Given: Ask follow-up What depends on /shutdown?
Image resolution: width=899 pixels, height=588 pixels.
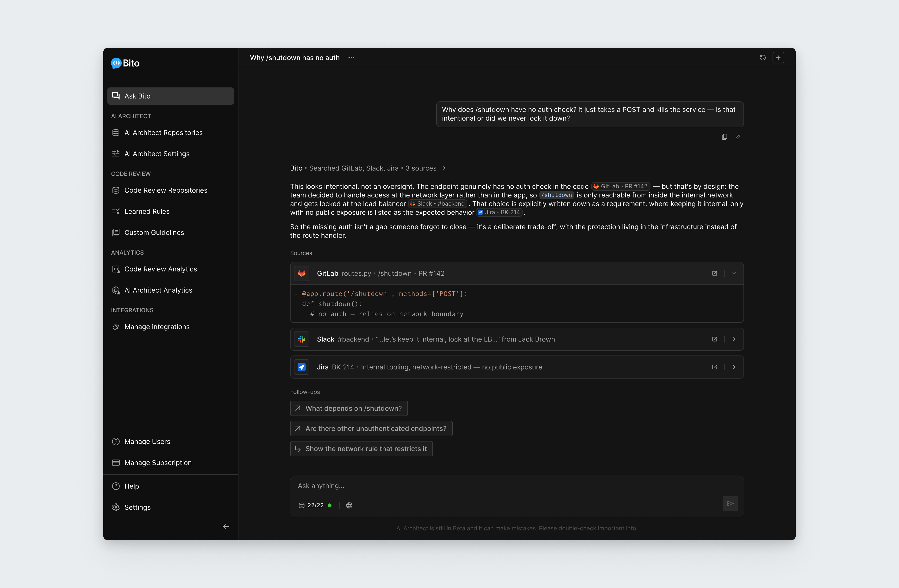Looking at the screenshot, I should click(349, 408).
